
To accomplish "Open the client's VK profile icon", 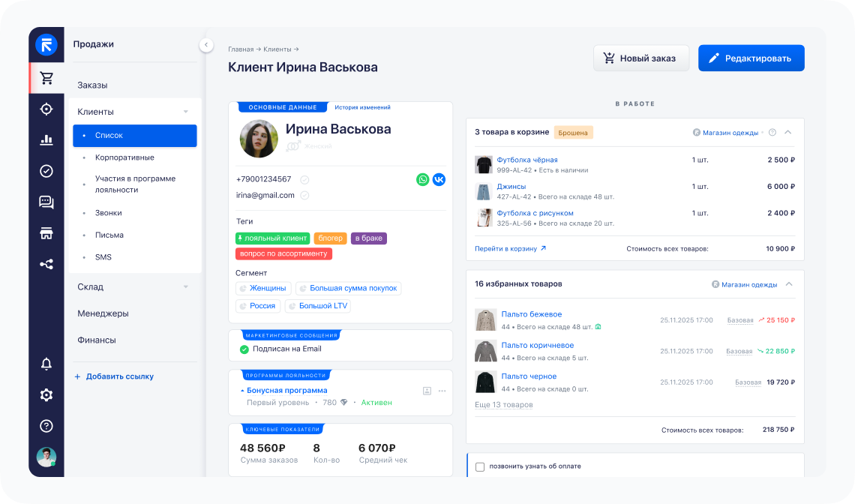I will click(439, 179).
